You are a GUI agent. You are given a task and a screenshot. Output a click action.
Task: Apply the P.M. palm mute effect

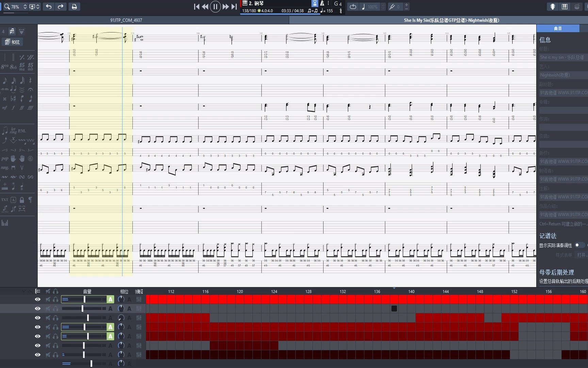point(22,131)
